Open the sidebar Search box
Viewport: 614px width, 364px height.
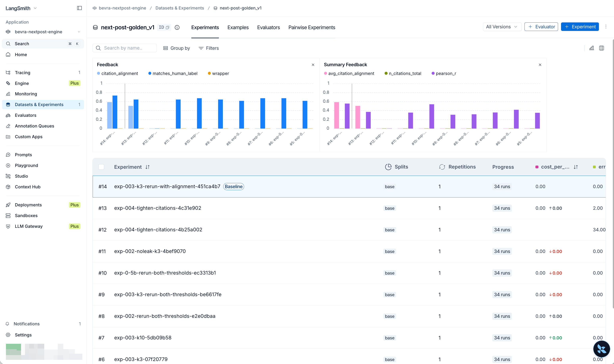click(43, 44)
